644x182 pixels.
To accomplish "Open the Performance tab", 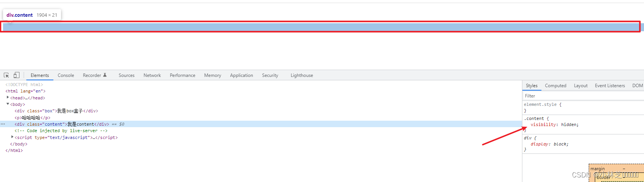I will pyautogui.click(x=183, y=75).
